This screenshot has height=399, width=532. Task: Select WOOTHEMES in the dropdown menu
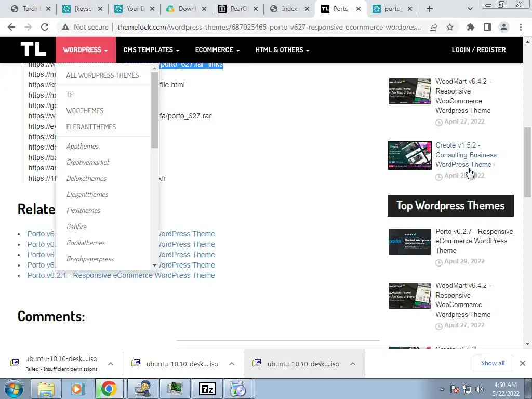click(x=85, y=111)
